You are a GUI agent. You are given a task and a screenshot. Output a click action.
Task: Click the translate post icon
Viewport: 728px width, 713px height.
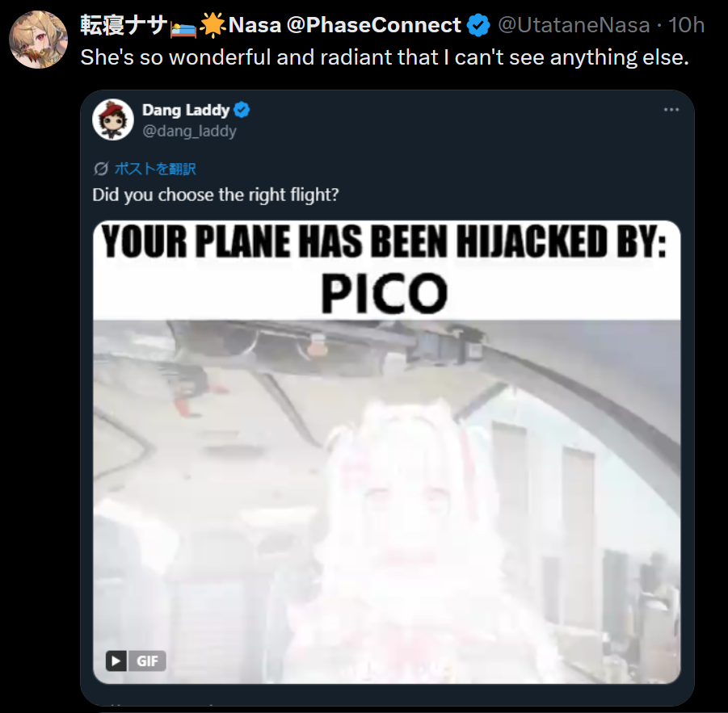pos(101,169)
